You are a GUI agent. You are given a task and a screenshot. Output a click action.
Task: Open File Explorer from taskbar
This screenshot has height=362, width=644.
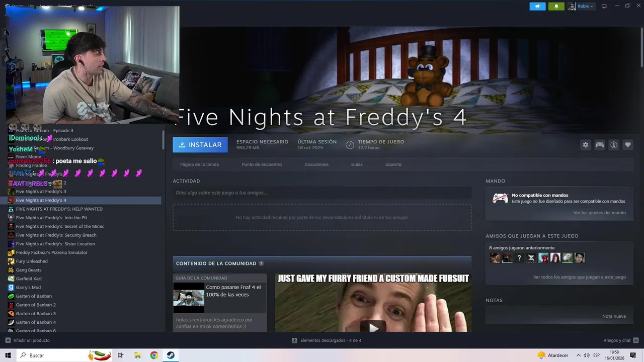coord(137,355)
